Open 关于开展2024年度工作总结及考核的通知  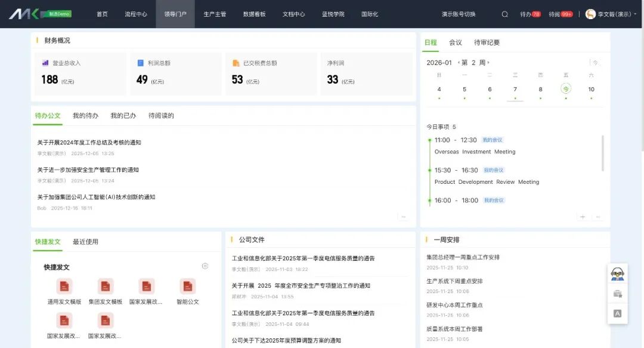(x=89, y=143)
